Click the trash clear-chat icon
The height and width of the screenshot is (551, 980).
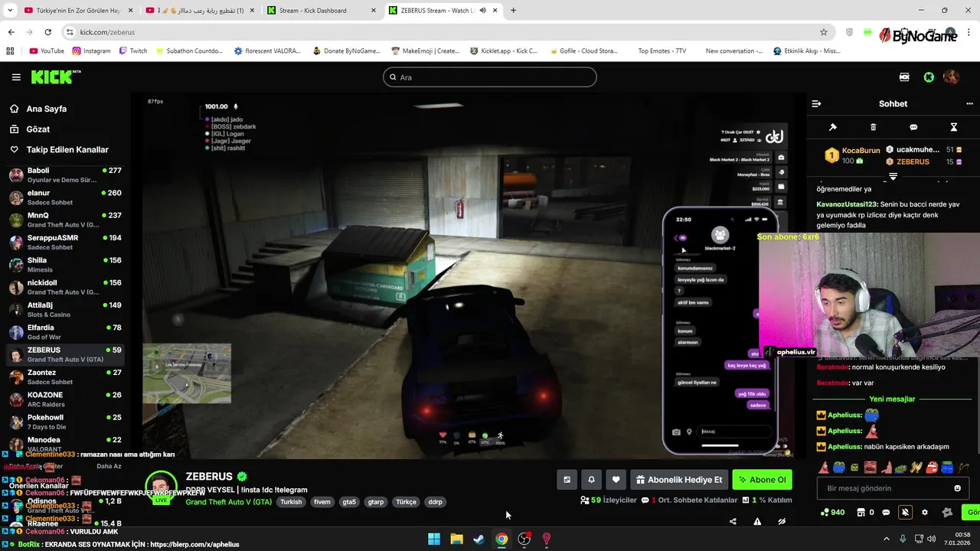point(874,127)
